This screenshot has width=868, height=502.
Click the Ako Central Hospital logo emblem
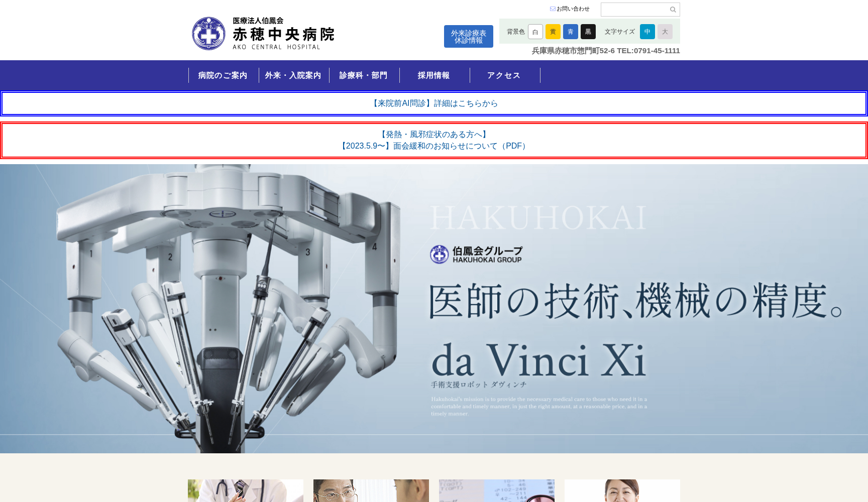[208, 34]
